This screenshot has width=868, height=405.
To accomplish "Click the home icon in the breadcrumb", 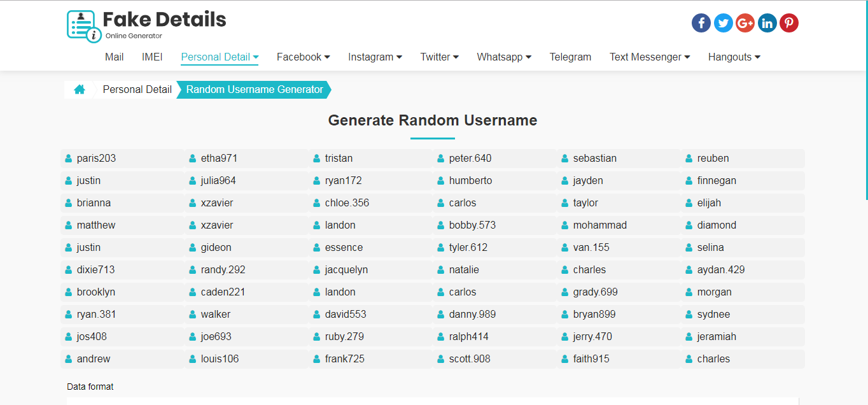I will (x=80, y=89).
